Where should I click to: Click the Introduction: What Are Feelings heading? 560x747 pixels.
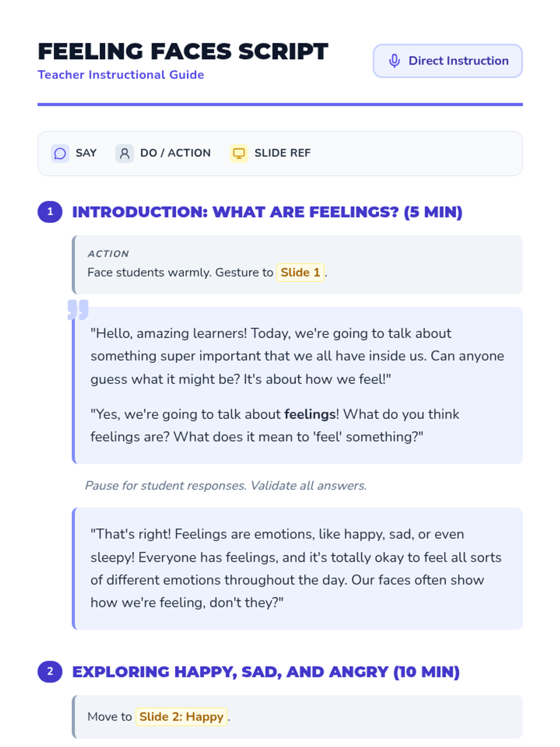point(267,212)
